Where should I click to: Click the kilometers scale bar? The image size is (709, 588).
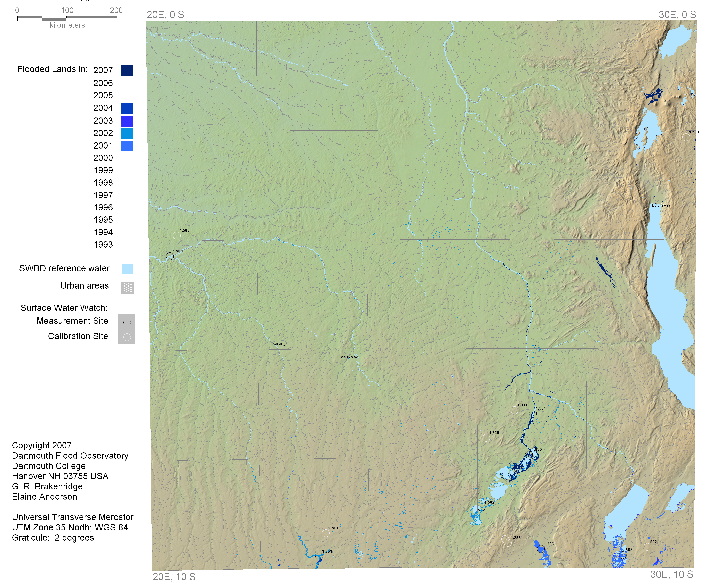(x=67, y=18)
